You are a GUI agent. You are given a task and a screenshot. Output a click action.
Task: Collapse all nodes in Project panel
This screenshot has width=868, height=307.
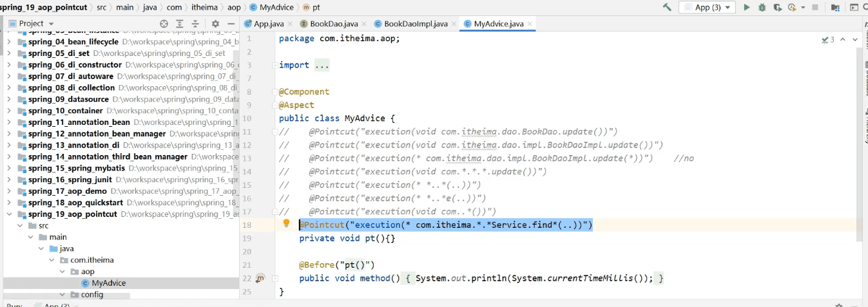[195, 24]
